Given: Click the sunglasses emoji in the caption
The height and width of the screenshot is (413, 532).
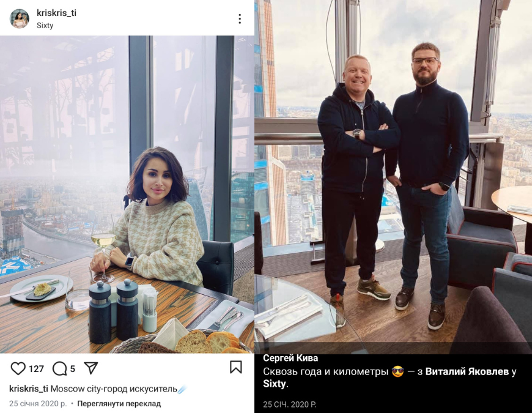Looking at the screenshot, I should click(x=397, y=372).
